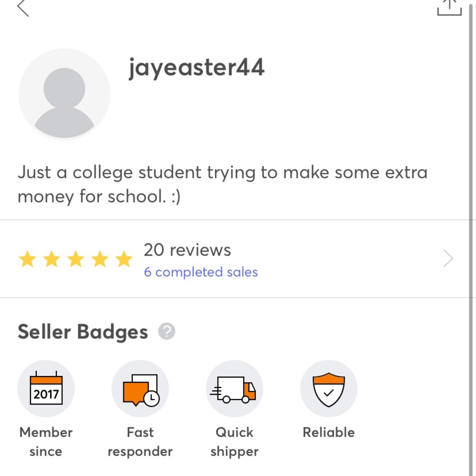Image resolution: width=476 pixels, height=476 pixels.
Task: Select the Fast responder chat bubble badge
Action: (140, 388)
